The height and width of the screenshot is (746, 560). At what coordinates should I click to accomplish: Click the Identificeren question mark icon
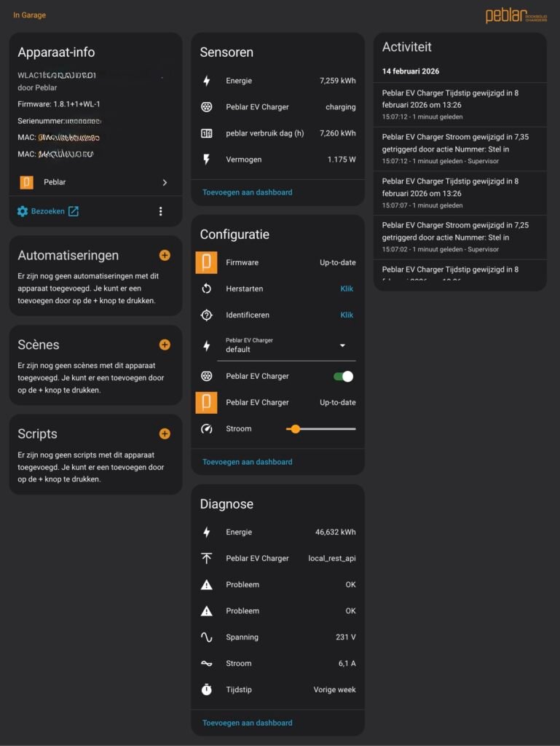click(207, 315)
